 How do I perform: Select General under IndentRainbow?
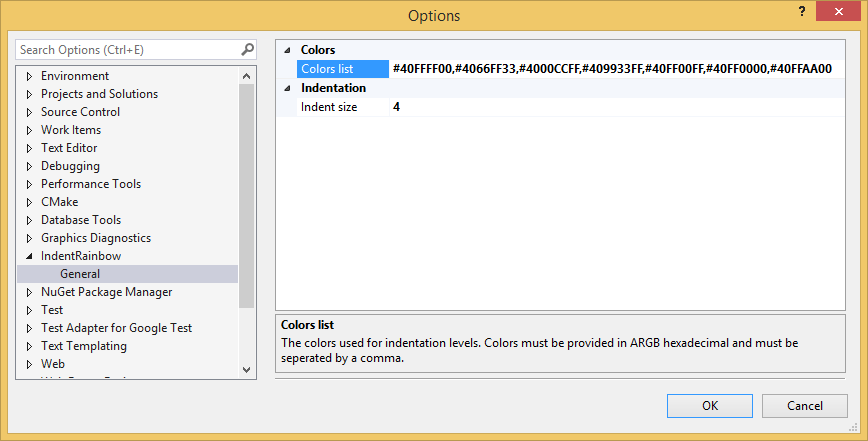point(80,274)
